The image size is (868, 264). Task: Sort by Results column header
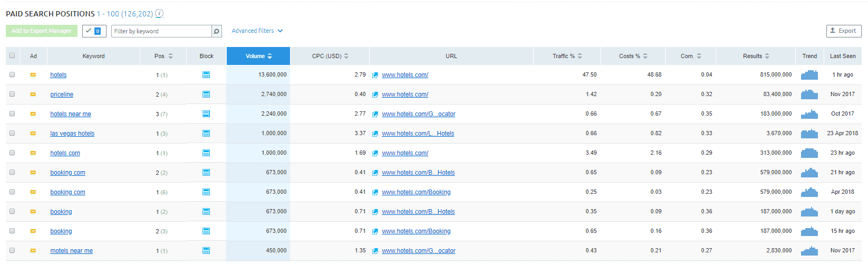(756, 56)
